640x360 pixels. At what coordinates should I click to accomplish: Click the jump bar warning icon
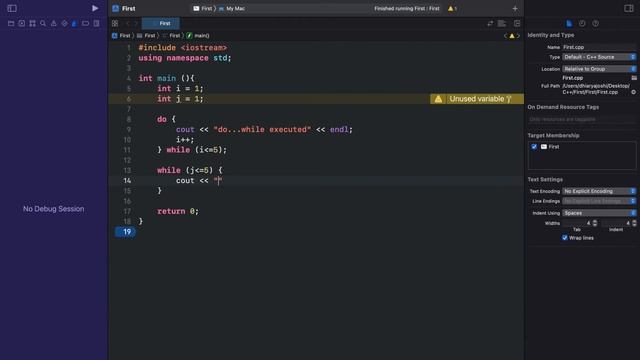pyautogui.click(x=512, y=36)
